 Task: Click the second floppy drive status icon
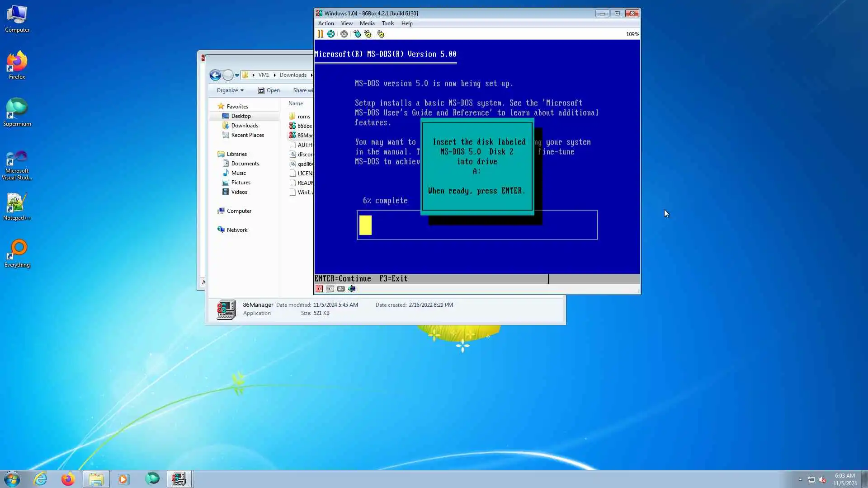[x=330, y=289]
